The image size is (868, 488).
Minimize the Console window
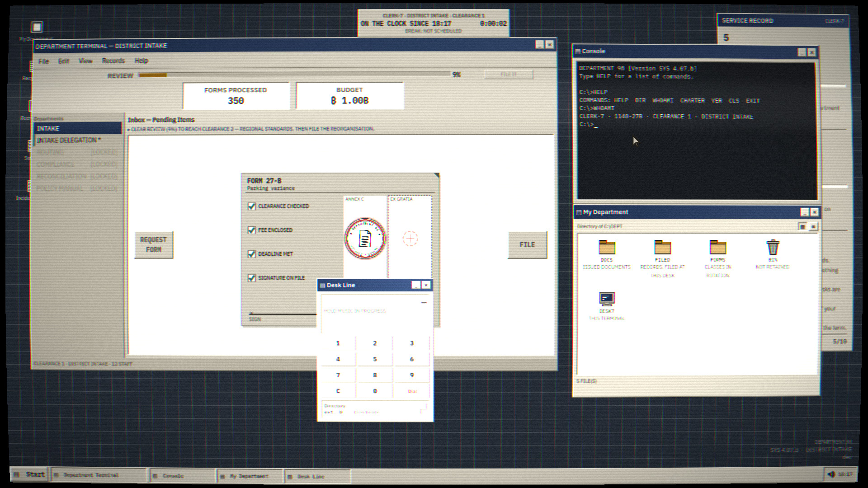802,52
